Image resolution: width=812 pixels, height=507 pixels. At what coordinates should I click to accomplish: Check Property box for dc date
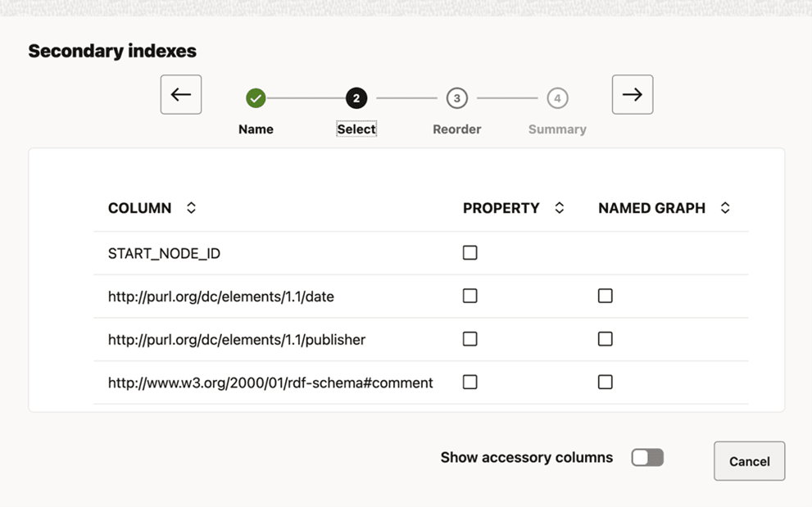pyautogui.click(x=470, y=296)
